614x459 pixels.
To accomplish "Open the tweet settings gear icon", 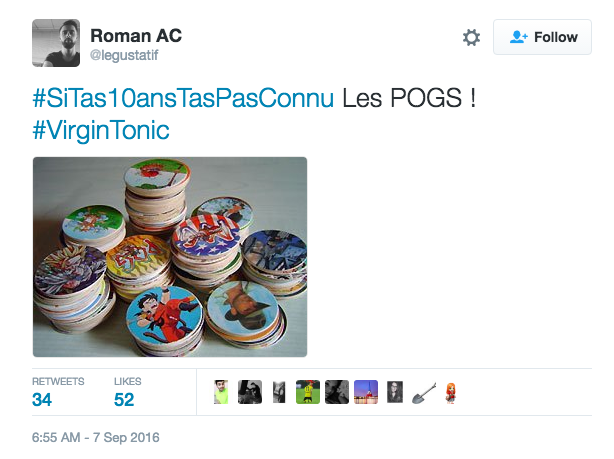I will click(x=471, y=38).
